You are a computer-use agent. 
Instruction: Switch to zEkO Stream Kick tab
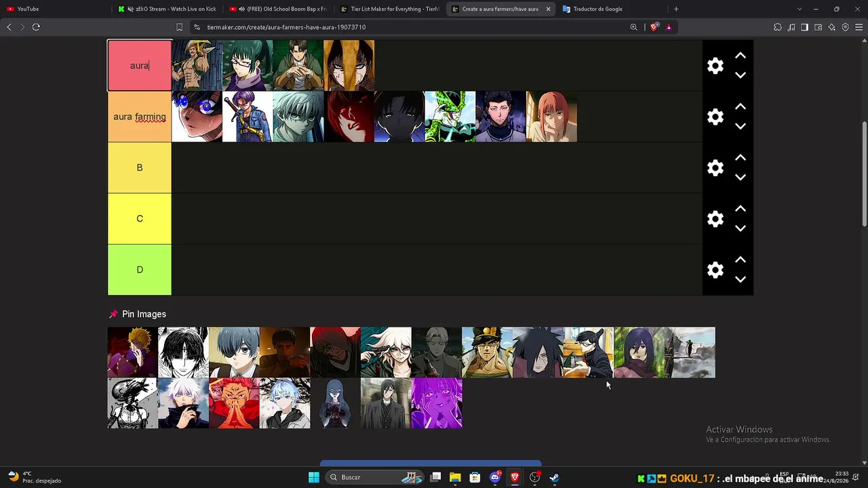(x=167, y=9)
